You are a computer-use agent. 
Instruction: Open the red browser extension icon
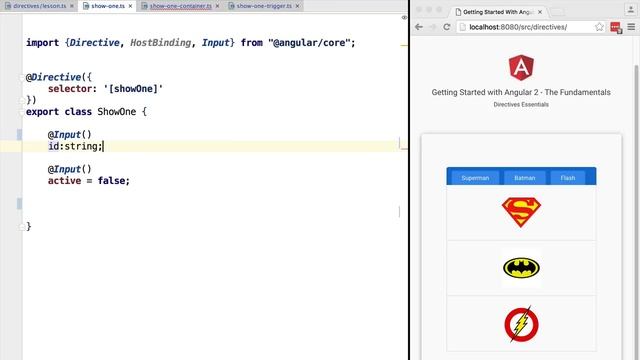tap(616, 27)
